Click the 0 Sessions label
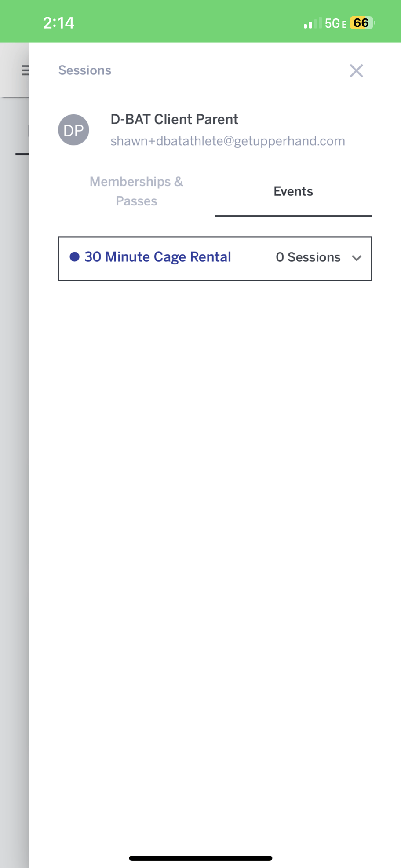The height and width of the screenshot is (868, 401). [x=308, y=257]
